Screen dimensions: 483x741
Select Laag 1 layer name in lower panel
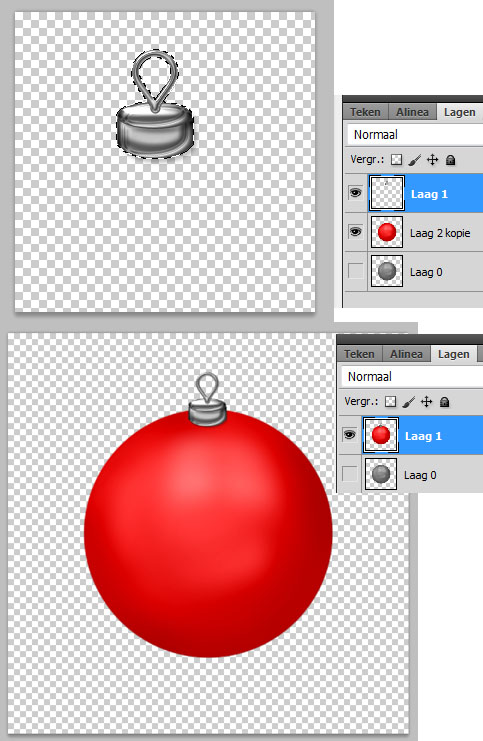click(423, 436)
